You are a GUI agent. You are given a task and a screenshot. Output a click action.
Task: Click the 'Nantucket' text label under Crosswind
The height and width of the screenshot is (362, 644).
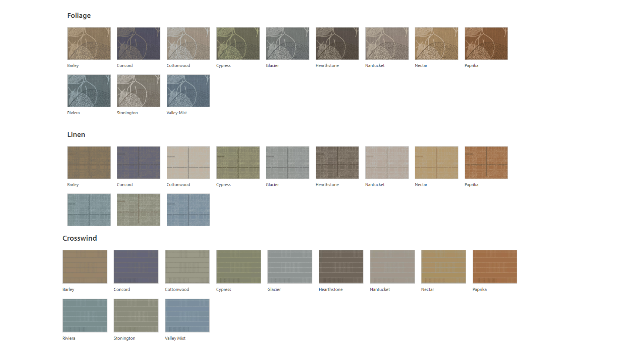pos(380,290)
